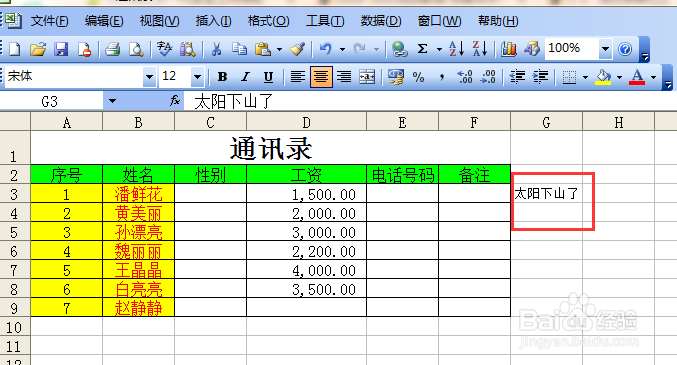This screenshot has height=365, width=677.
Task: Decrease indent of cell
Action: [x=517, y=77]
